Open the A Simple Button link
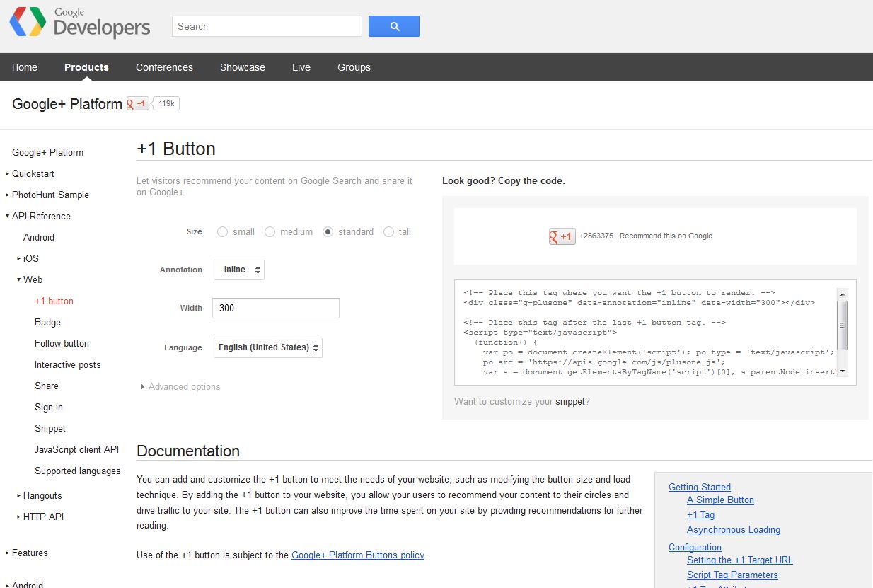The image size is (873, 588). tap(720, 500)
